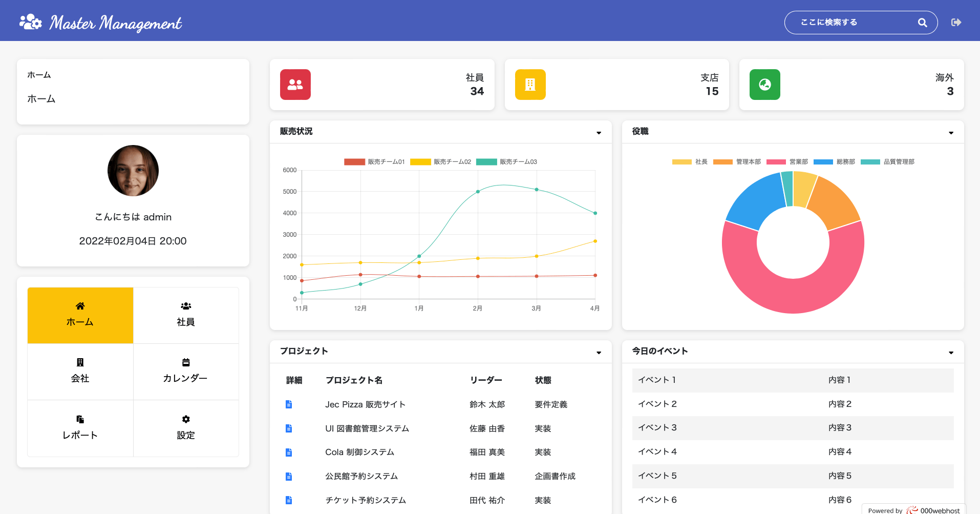
Task: Click status 企画書作成 in project table
Action: pos(555,477)
